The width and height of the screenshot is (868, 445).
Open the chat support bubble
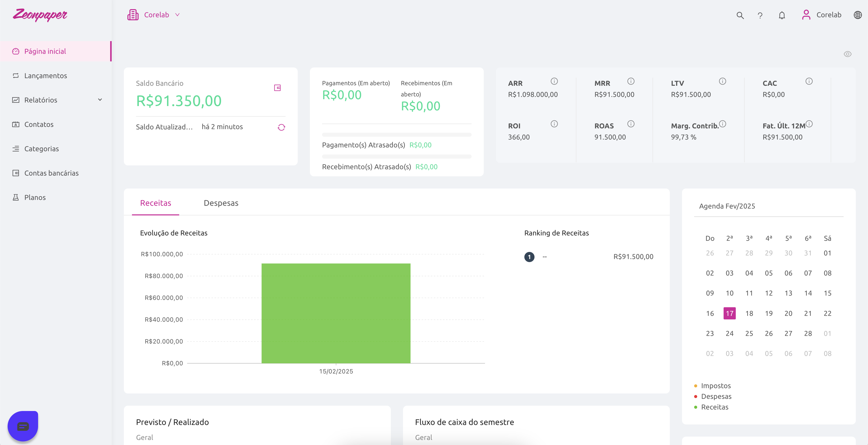(23, 426)
